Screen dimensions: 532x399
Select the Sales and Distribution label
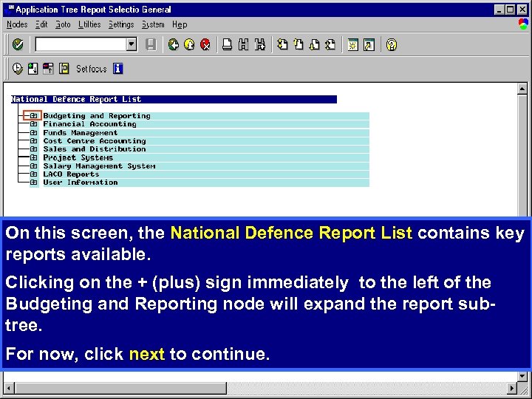[x=95, y=149]
